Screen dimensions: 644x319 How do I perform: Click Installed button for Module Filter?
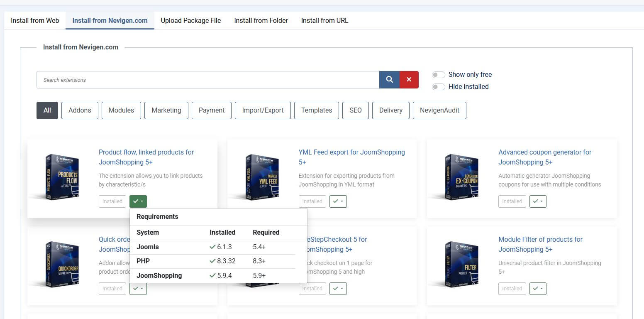pos(512,289)
